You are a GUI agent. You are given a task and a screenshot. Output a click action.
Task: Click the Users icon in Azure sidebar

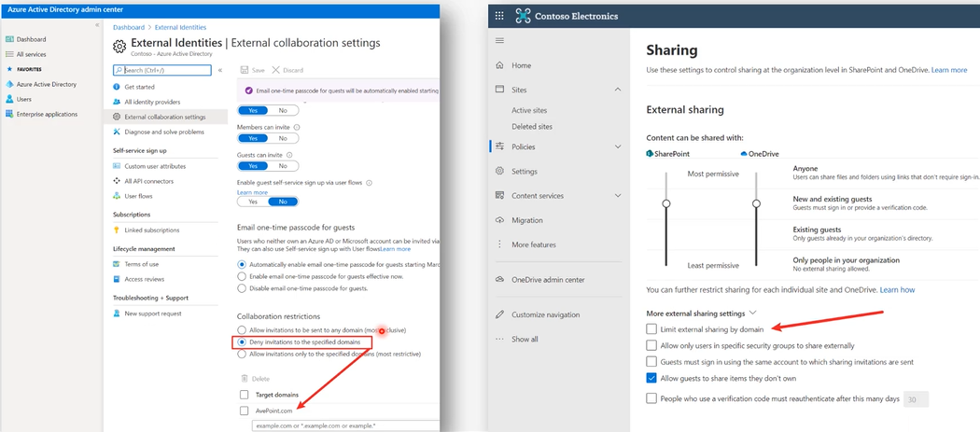(9, 100)
